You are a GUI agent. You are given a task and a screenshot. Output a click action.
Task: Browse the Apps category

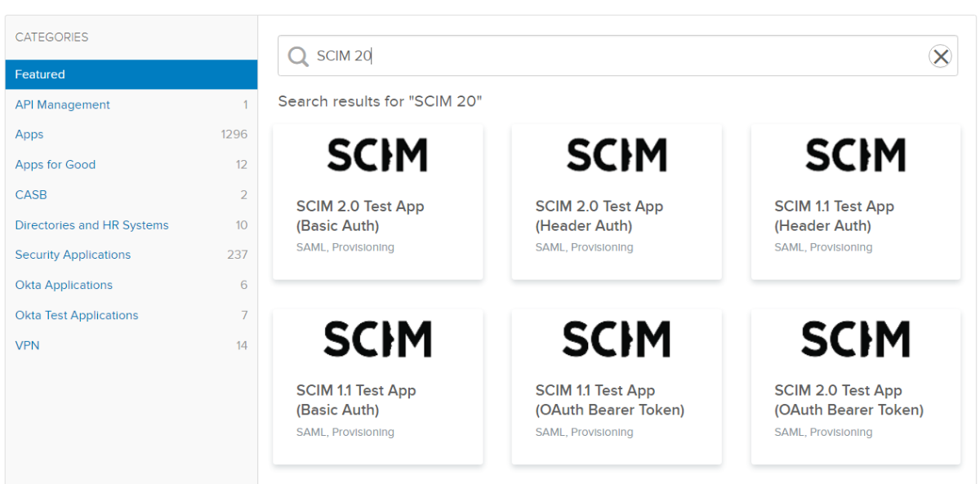[x=29, y=135]
